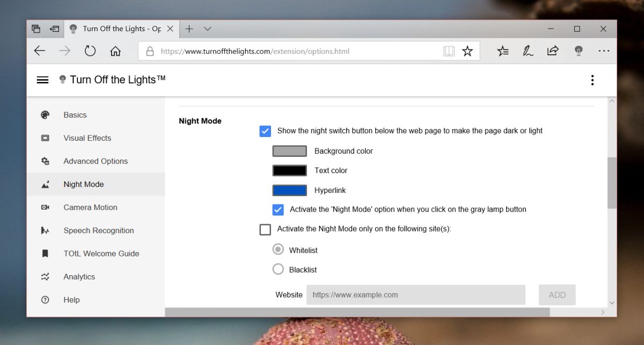Open the Basics settings section
Image resolution: width=644 pixels, height=345 pixels.
(x=96, y=114)
